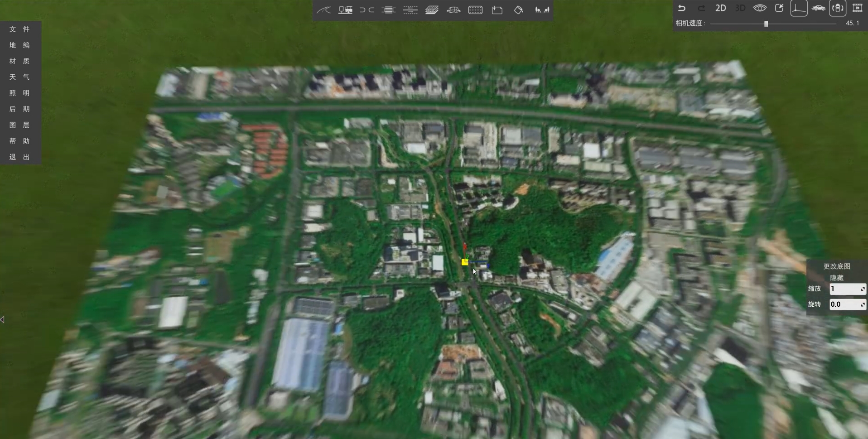
Task: Expand the left-edge panel arrow
Action: (2, 320)
